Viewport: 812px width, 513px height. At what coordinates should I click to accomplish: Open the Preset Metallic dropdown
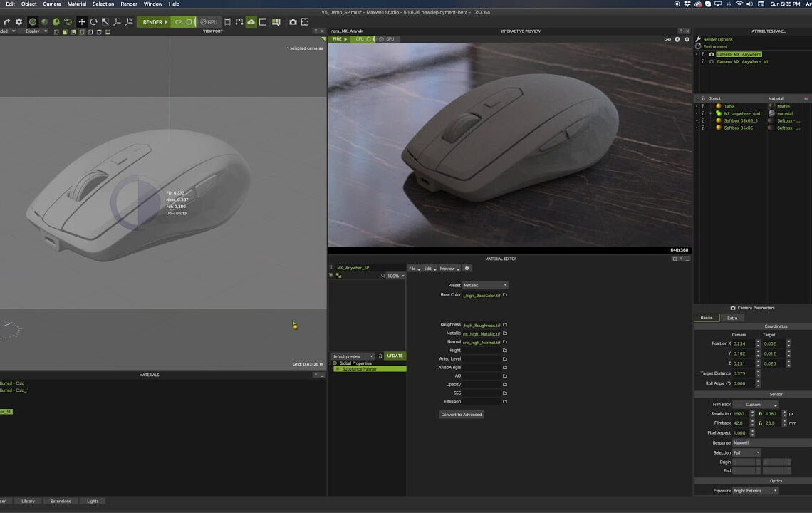[485, 286]
